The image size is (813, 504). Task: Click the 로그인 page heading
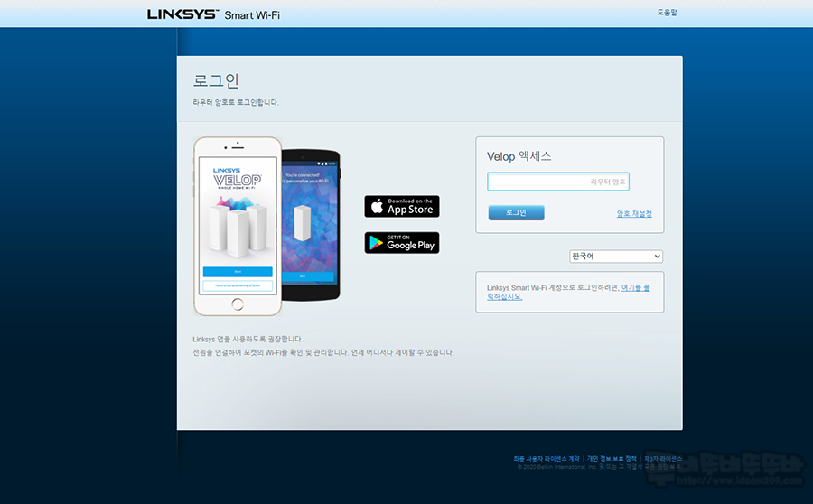(216, 80)
